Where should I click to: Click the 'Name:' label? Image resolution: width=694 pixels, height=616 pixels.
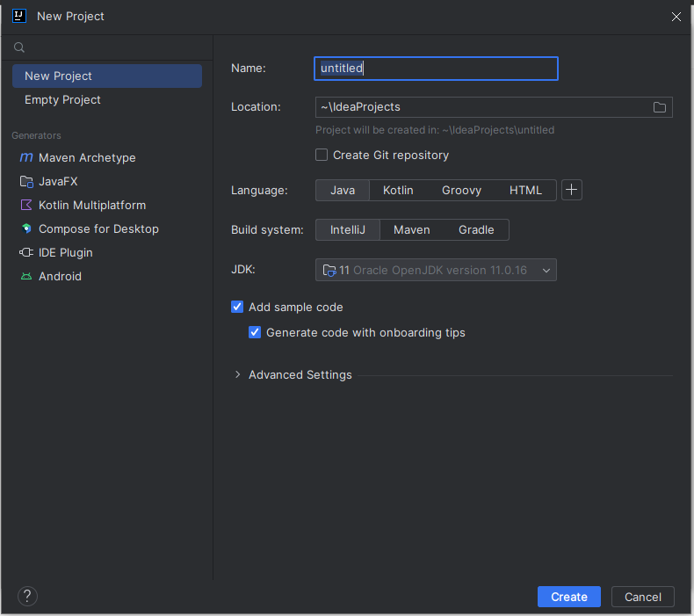pos(249,69)
